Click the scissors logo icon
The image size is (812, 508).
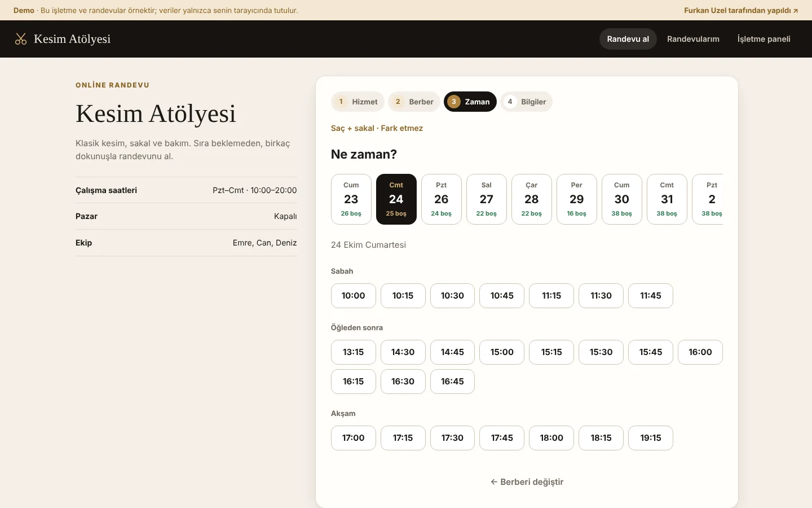coord(21,39)
